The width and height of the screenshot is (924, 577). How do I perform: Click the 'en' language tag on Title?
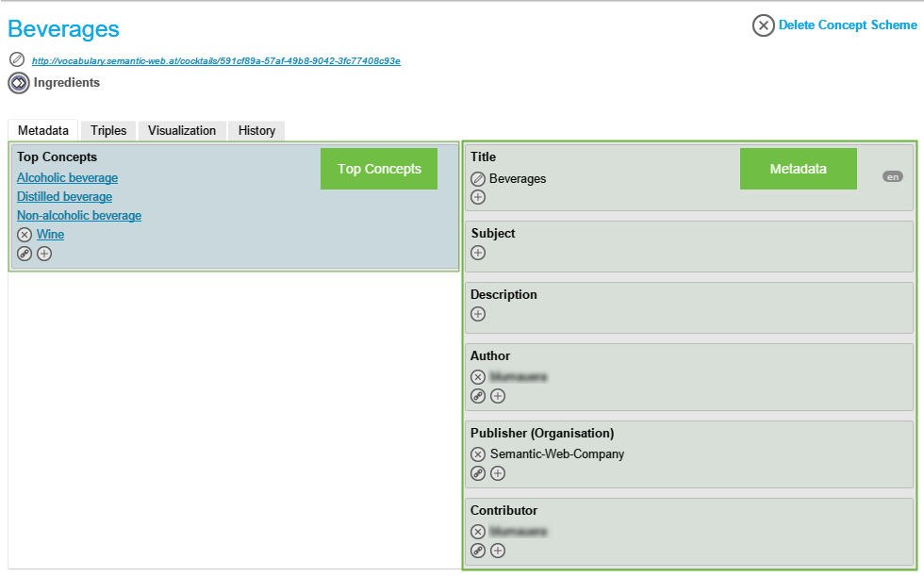point(892,176)
